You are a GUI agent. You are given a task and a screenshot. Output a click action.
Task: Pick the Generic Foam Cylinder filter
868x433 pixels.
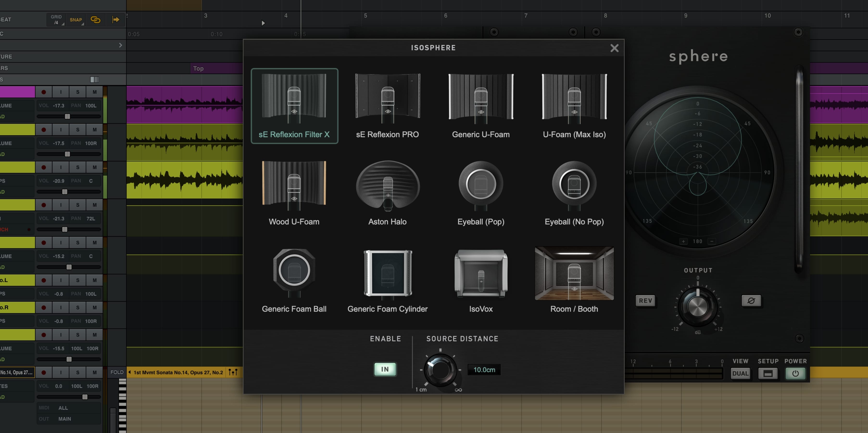(x=388, y=274)
